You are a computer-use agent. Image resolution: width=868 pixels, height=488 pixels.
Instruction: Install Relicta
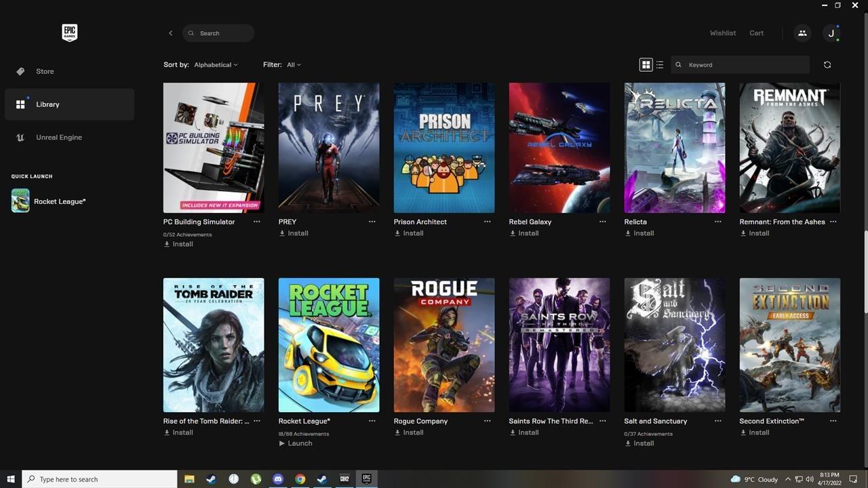point(639,233)
